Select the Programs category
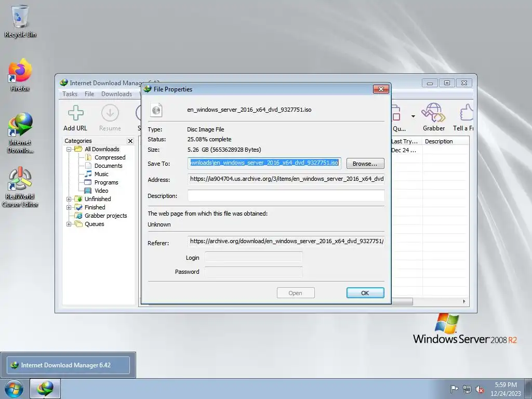Viewport: 532px width, 399px height. pyautogui.click(x=106, y=182)
